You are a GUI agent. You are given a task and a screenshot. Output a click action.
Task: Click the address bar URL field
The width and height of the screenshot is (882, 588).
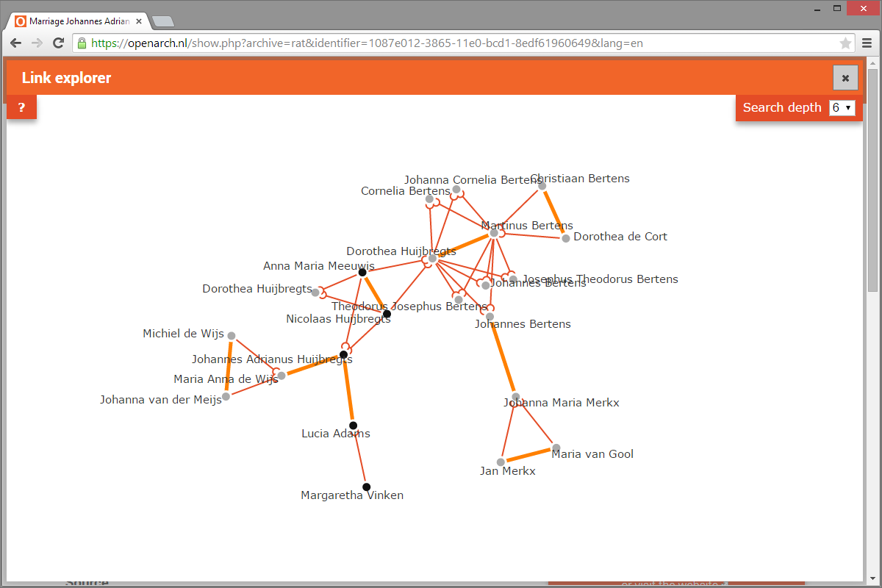pyautogui.click(x=463, y=43)
